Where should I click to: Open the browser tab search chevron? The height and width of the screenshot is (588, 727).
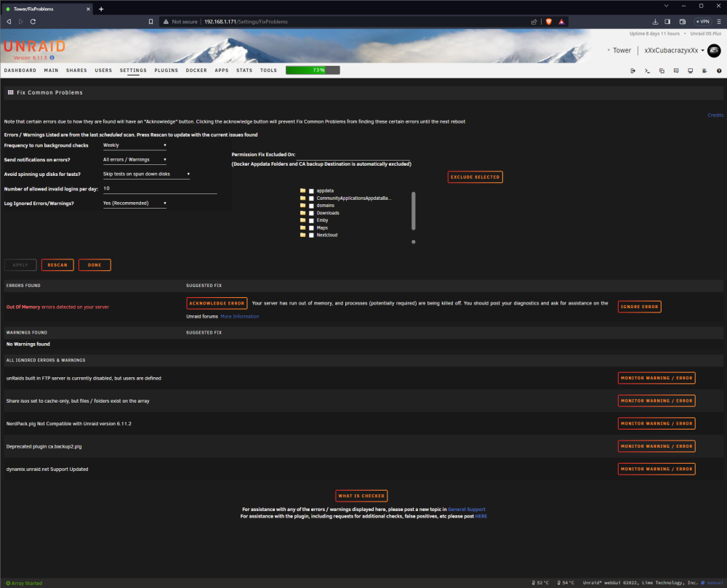(x=666, y=6)
